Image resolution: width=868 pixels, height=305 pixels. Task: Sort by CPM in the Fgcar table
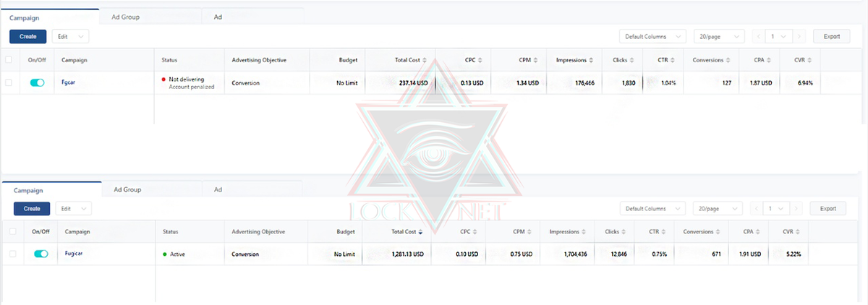coord(535,60)
